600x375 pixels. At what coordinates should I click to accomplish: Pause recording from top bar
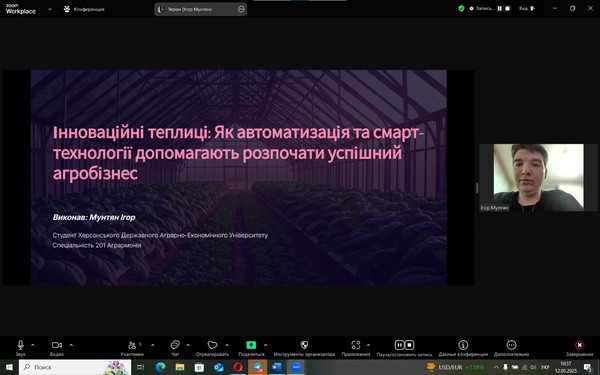pos(499,8)
